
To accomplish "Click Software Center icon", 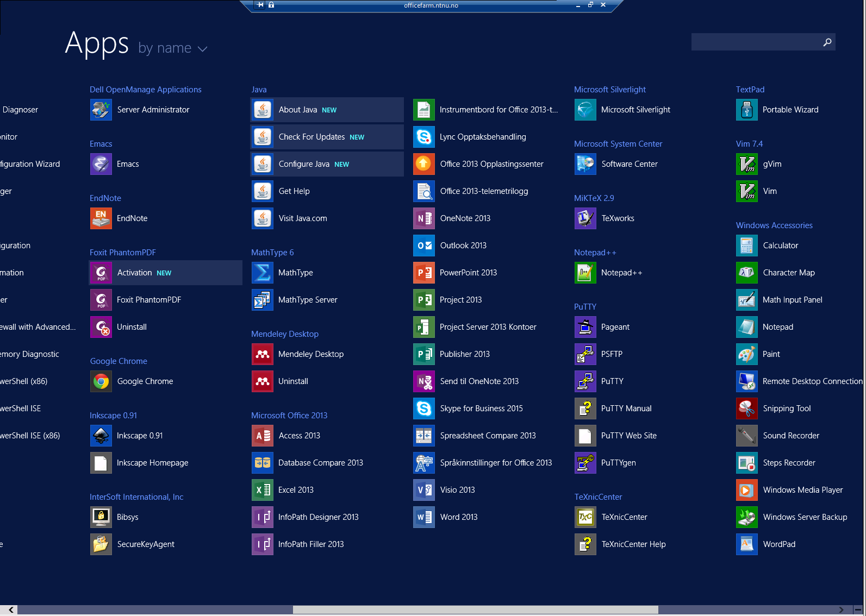I will click(585, 164).
